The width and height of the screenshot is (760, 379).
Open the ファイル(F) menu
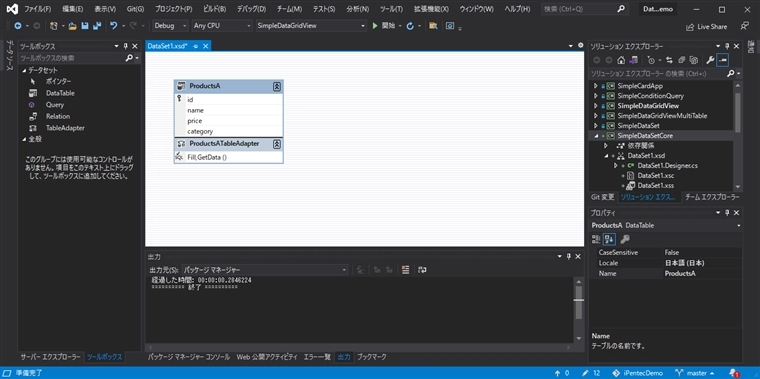37,9
